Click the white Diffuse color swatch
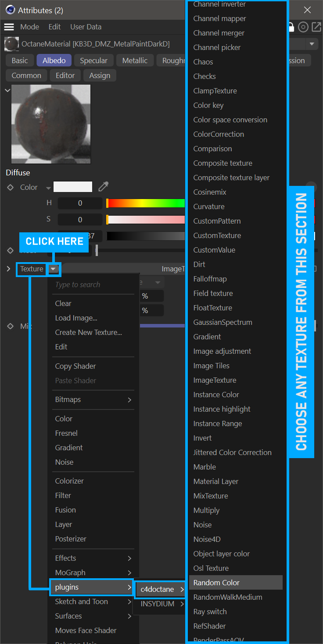The width and height of the screenshot is (323, 644). 73,187
